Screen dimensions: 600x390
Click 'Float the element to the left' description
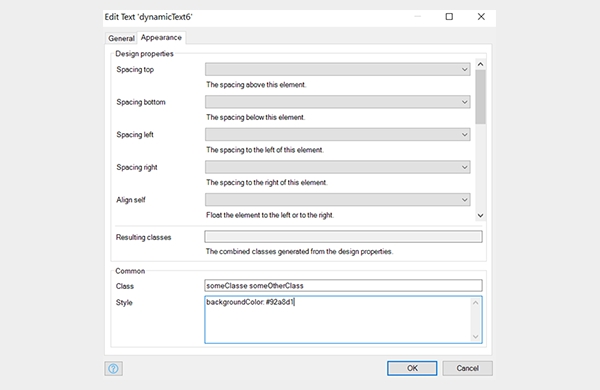coord(270,215)
